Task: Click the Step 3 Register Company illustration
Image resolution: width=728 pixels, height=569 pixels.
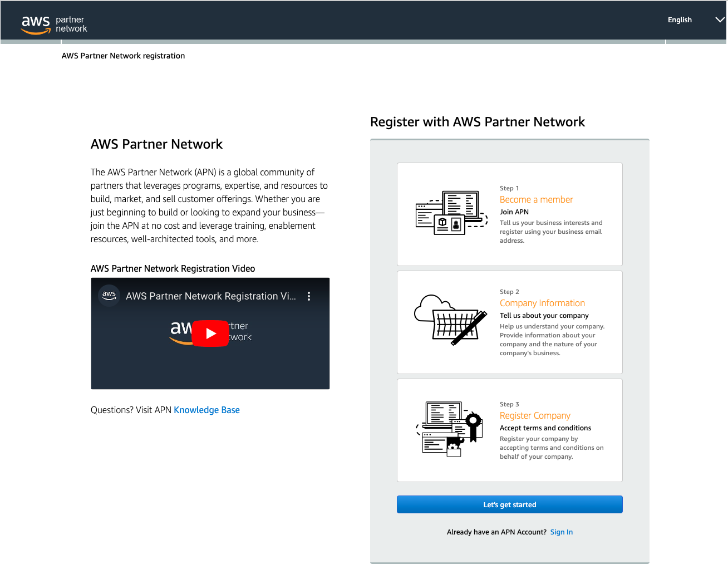Action: pyautogui.click(x=449, y=429)
